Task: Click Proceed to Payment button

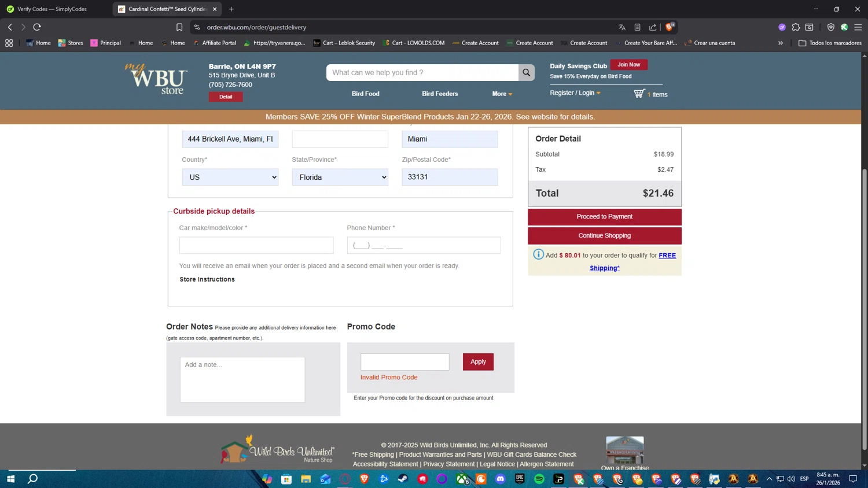Action: pyautogui.click(x=605, y=217)
